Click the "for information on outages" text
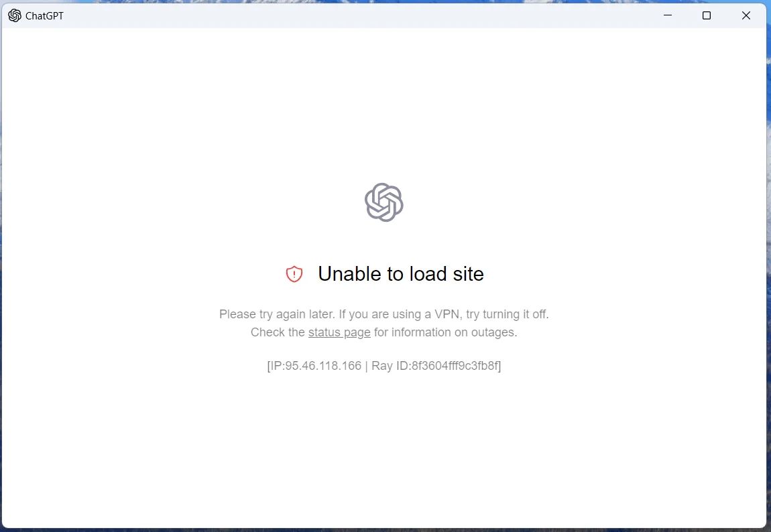 tap(445, 332)
